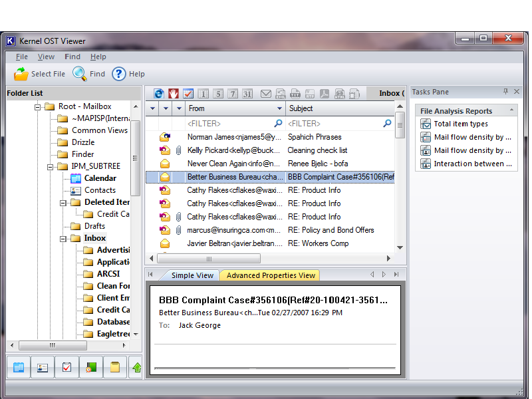Open Notes yellow icon at bottom
532x399 pixels.
pos(115,367)
